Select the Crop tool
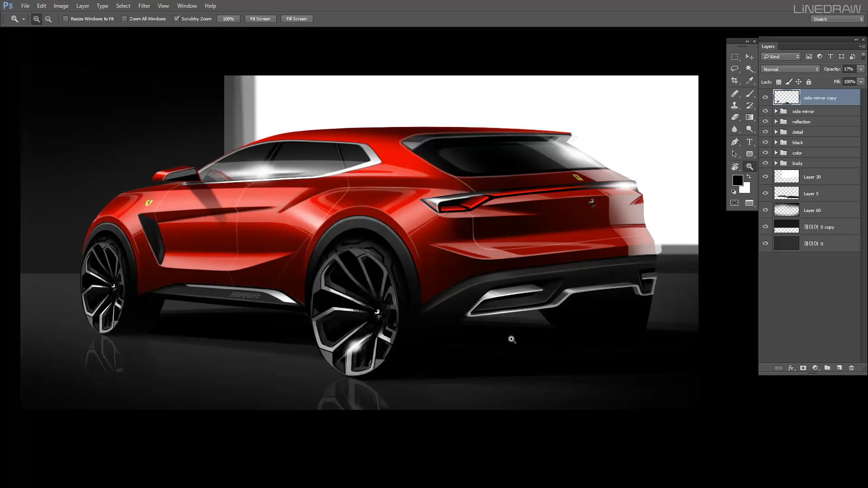Screen dimensions: 868x488 coord(735,80)
